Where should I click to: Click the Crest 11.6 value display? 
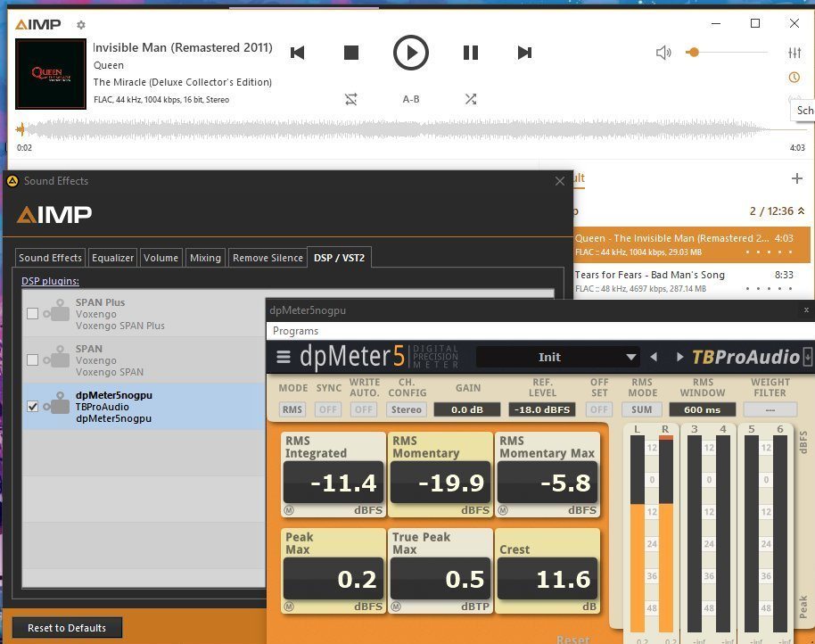[x=547, y=579]
